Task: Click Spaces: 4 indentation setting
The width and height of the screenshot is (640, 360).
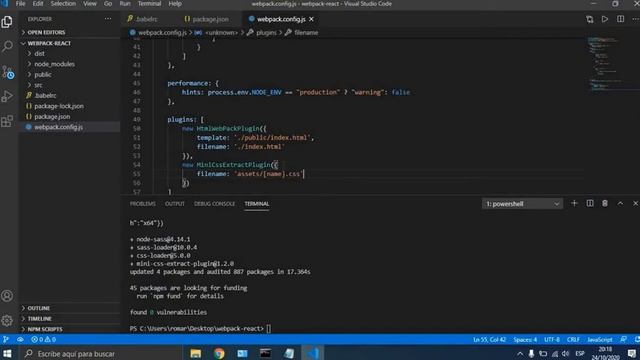Action: click(x=525, y=340)
